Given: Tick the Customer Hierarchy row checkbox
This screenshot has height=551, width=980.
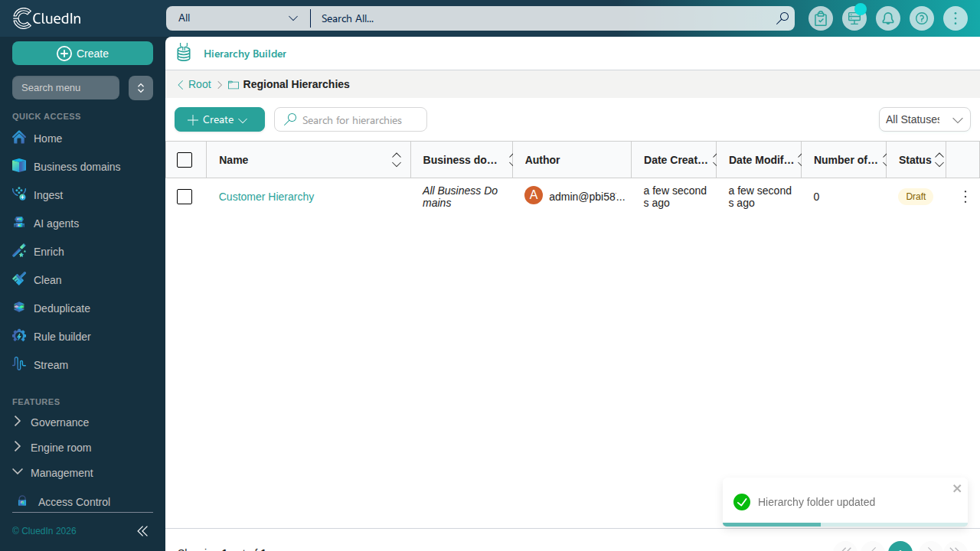Looking at the screenshot, I should 185,197.
